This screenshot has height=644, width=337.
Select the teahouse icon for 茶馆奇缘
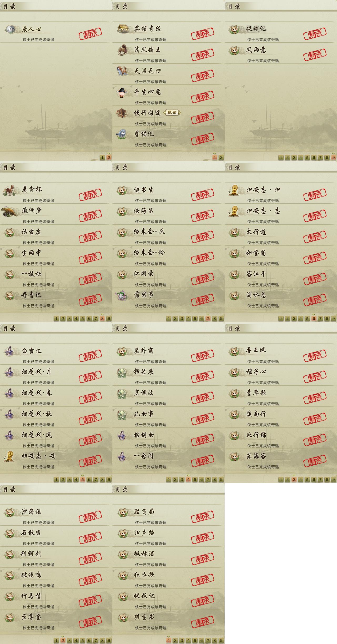point(123,29)
